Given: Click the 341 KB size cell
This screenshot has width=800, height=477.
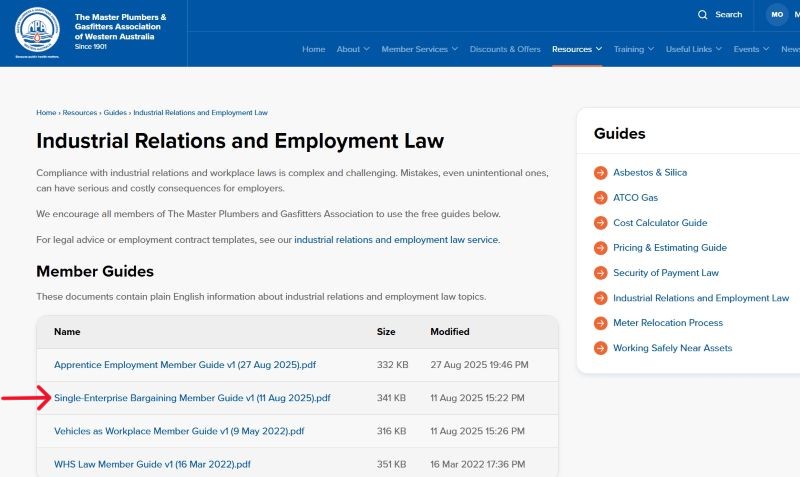Looking at the screenshot, I should 391,398.
